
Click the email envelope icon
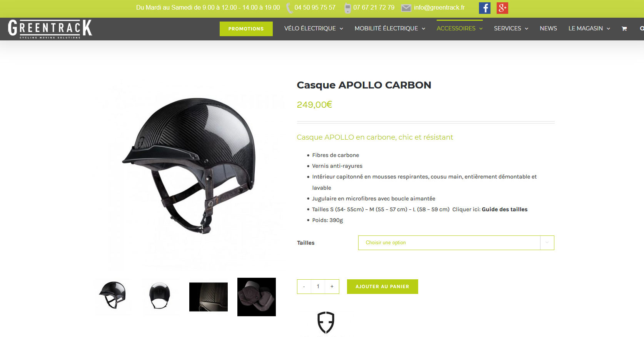pos(406,8)
